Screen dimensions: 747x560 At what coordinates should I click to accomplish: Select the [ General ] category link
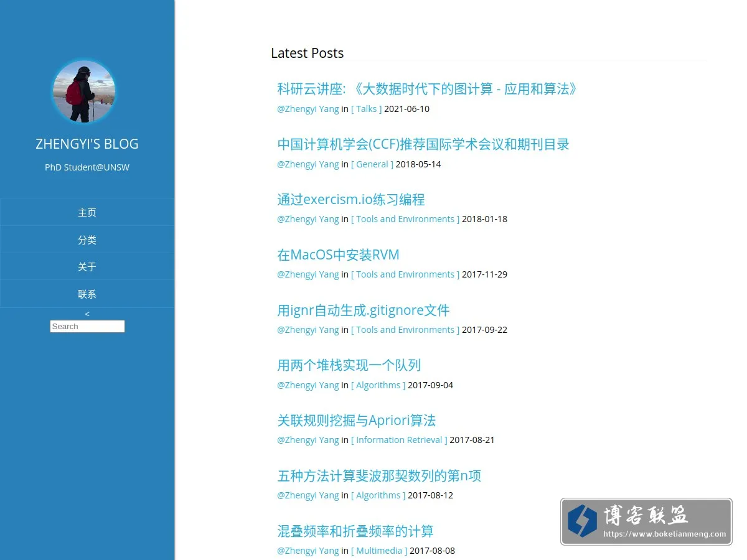click(x=372, y=164)
